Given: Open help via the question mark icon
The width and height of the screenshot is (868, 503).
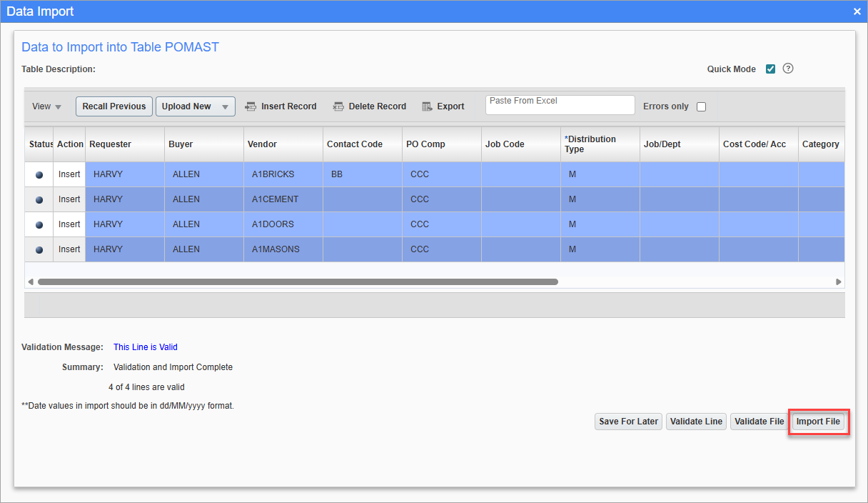Looking at the screenshot, I should coord(788,69).
